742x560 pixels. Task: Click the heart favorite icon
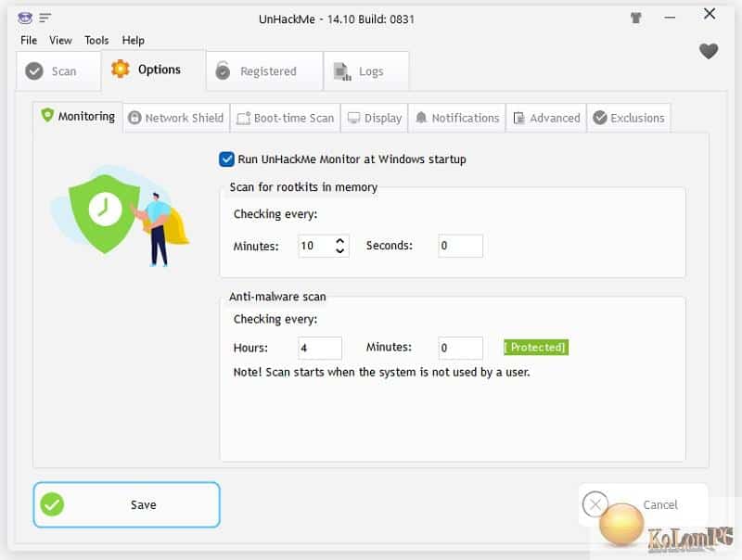pyautogui.click(x=709, y=51)
